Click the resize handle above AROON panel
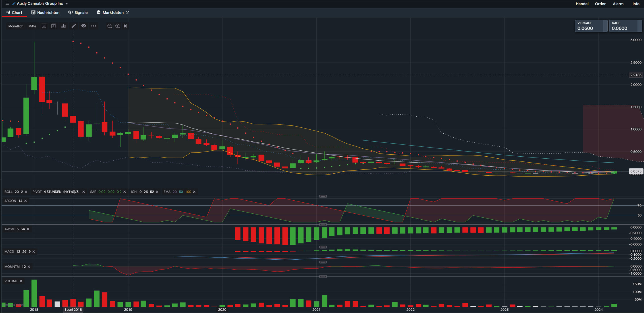This screenshot has height=313, width=644. [x=323, y=196]
